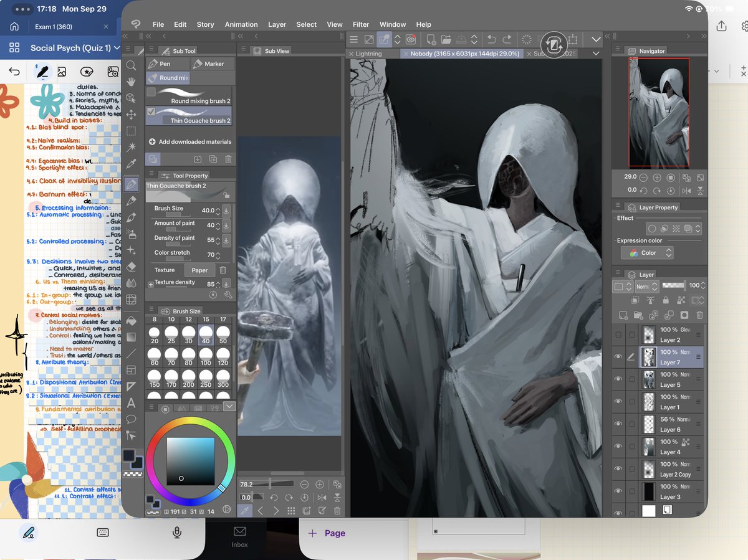Delete sub tool with trash icon

point(228,159)
